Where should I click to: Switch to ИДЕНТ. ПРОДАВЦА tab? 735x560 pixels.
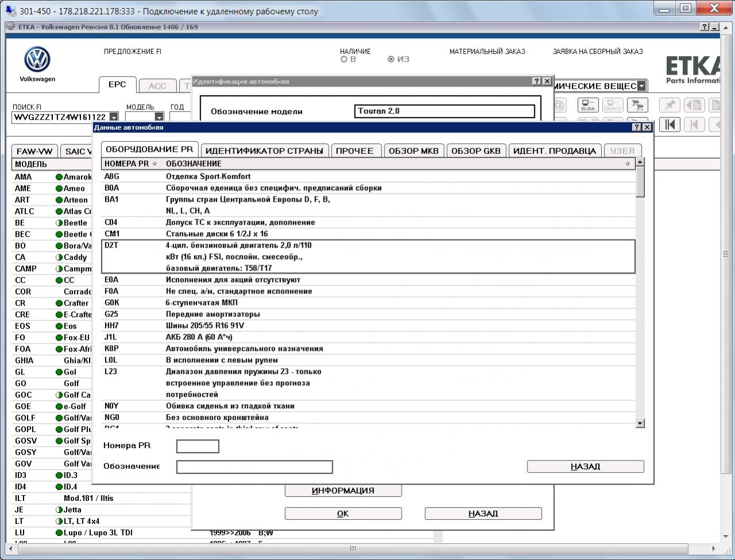[555, 151]
